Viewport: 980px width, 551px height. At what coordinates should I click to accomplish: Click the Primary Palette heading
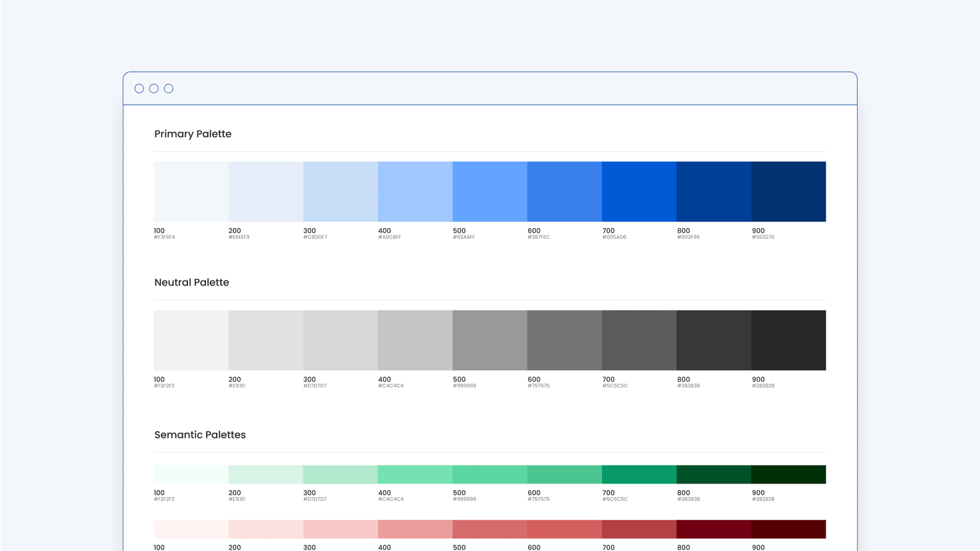point(192,133)
